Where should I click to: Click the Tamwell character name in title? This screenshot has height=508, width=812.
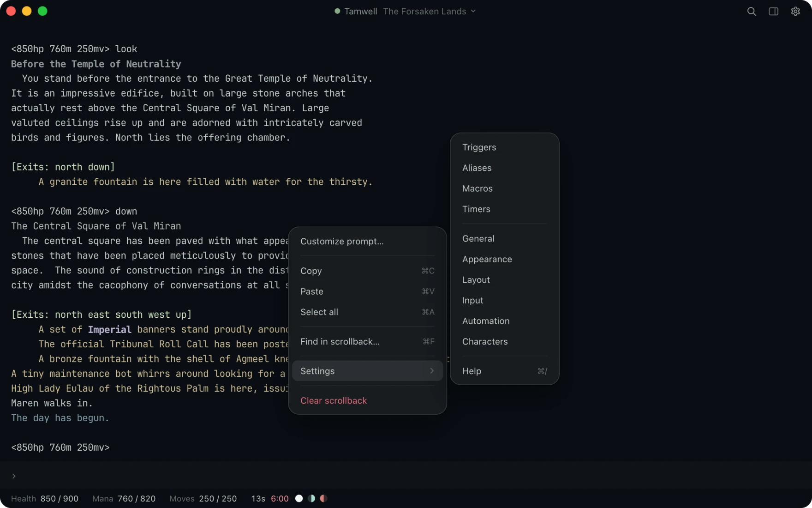point(361,11)
